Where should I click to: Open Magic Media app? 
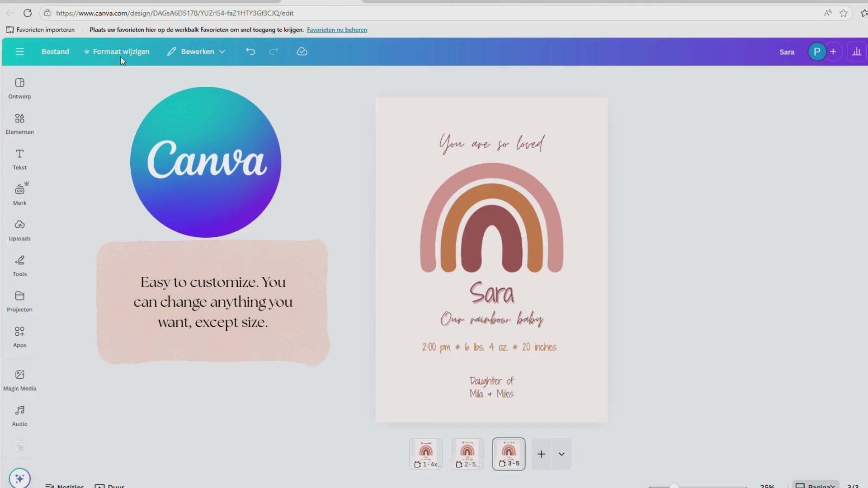pos(19,380)
